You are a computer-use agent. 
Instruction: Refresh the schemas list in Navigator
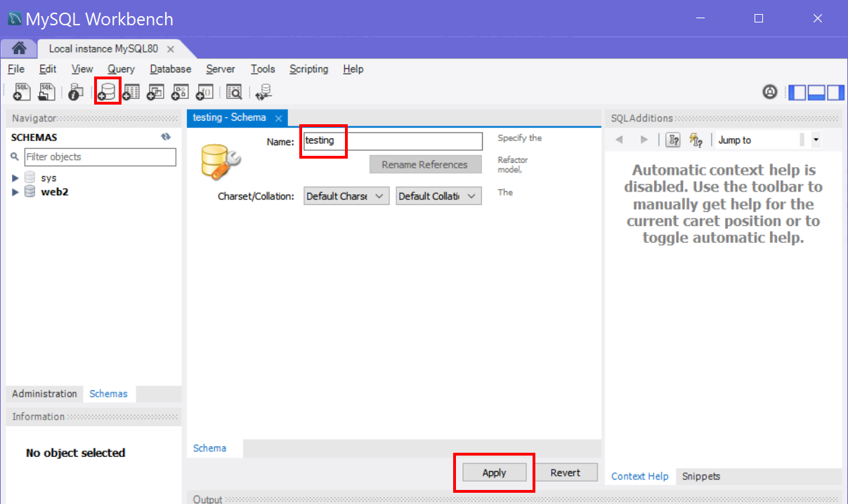click(166, 138)
